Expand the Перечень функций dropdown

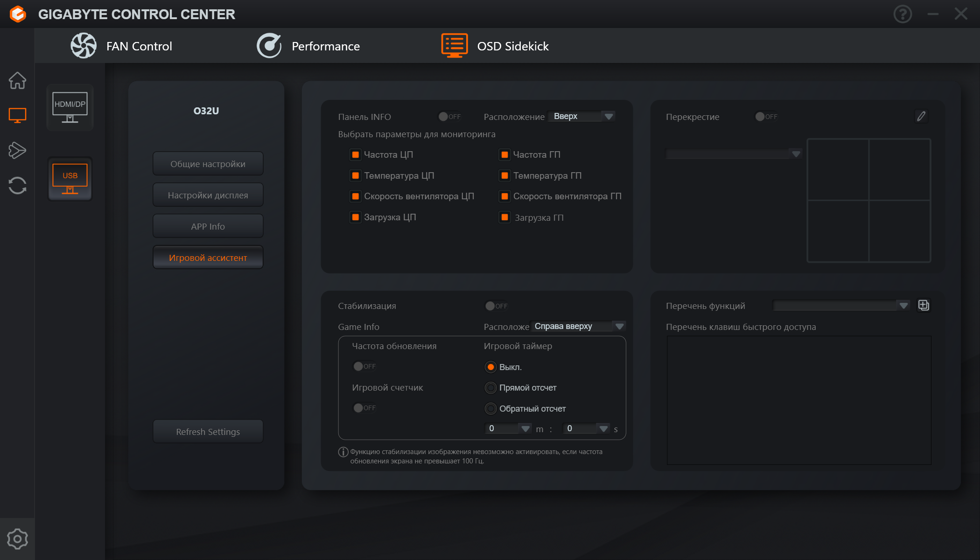point(841,306)
